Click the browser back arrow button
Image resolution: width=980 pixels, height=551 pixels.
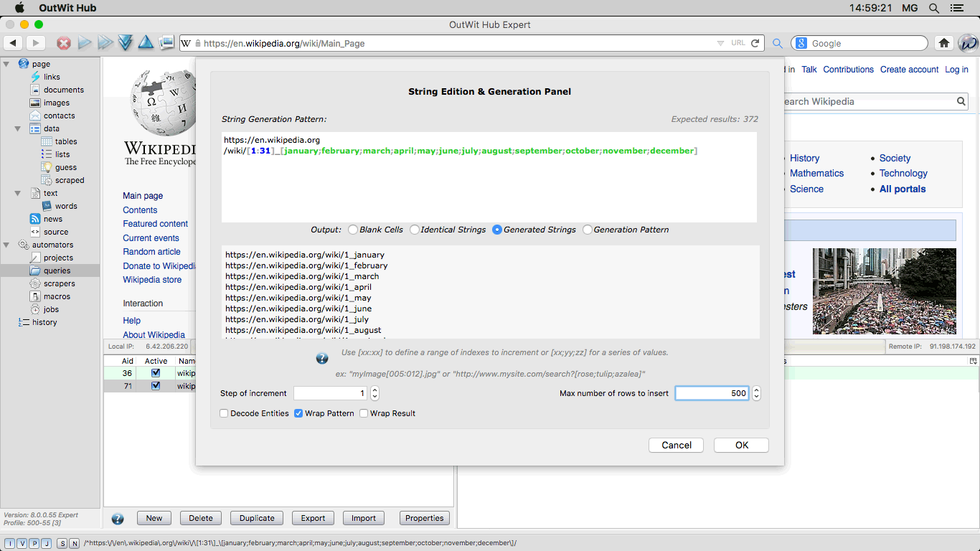coord(13,43)
